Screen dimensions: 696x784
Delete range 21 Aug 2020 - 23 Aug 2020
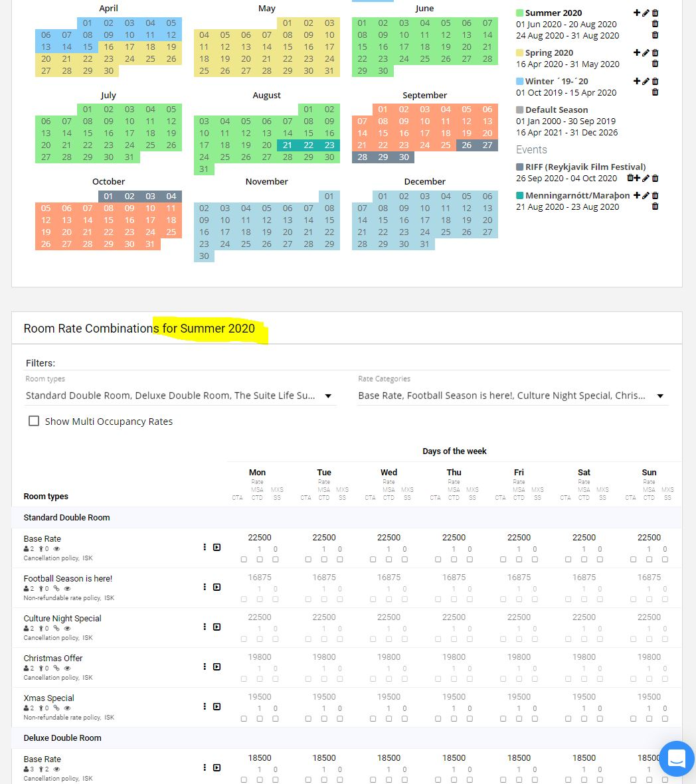click(x=655, y=206)
